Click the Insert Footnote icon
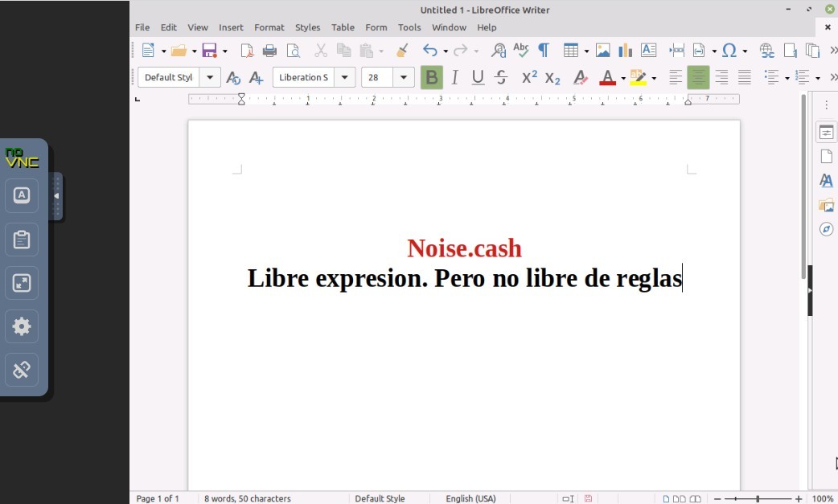The width and height of the screenshot is (838, 504). click(x=791, y=51)
